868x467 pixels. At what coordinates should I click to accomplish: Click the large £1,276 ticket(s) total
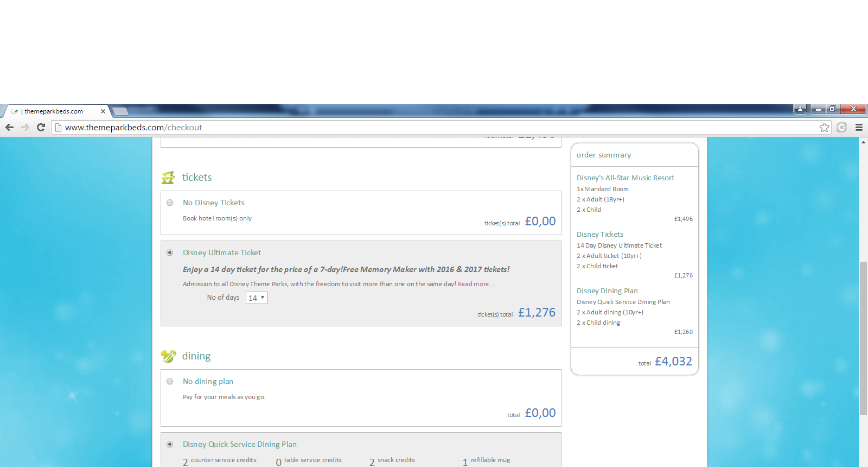point(537,313)
